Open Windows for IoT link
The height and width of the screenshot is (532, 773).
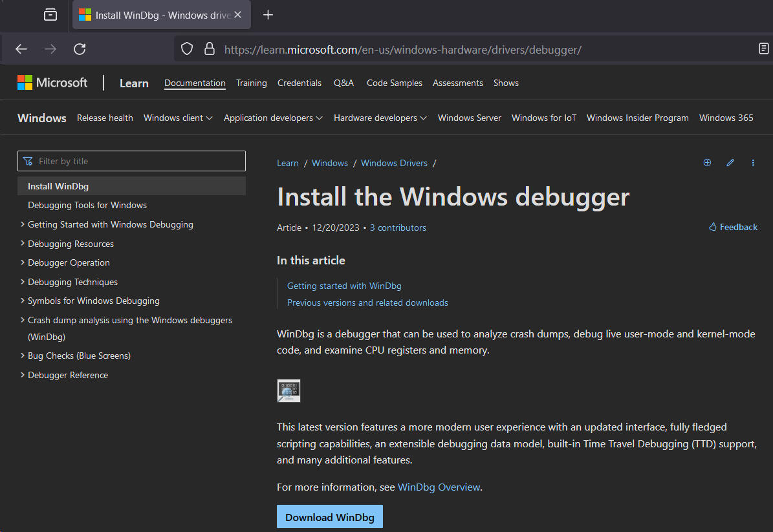point(544,118)
